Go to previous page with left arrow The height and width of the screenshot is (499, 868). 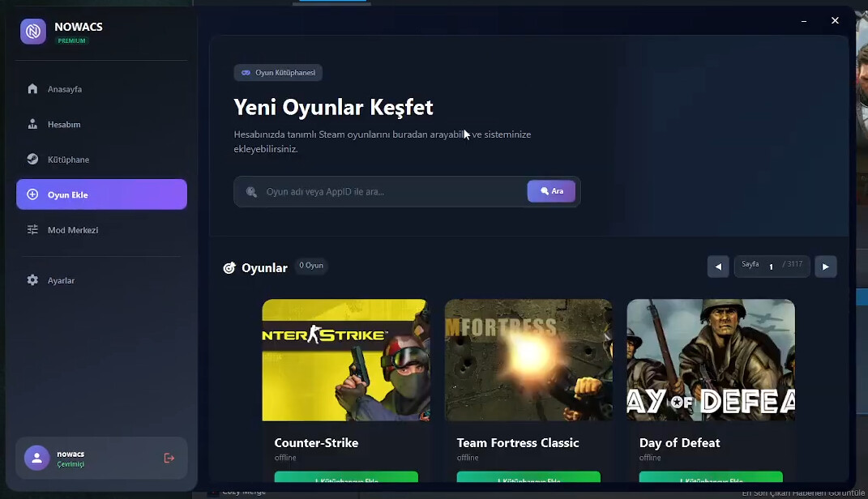(x=718, y=267)
